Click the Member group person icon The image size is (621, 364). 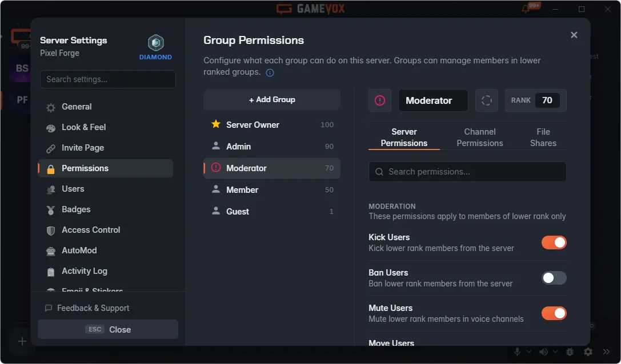216,189
